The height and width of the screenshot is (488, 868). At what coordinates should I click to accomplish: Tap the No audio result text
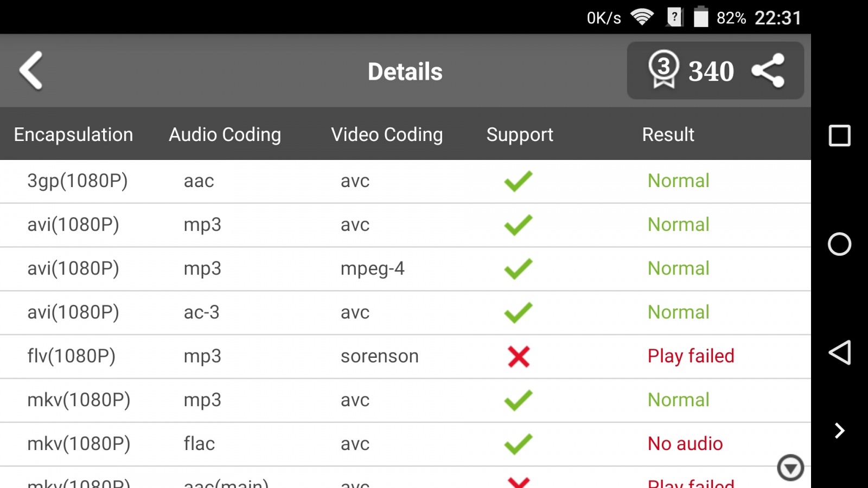pyautogui.click(x=685, y=444)
